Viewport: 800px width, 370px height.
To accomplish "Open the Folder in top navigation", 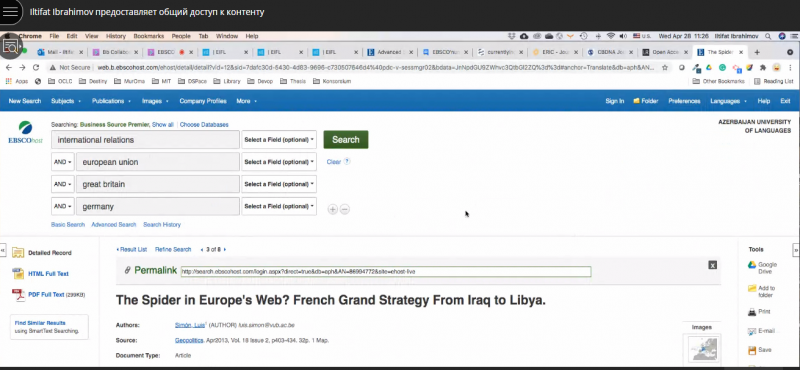I will coord(645,101).
